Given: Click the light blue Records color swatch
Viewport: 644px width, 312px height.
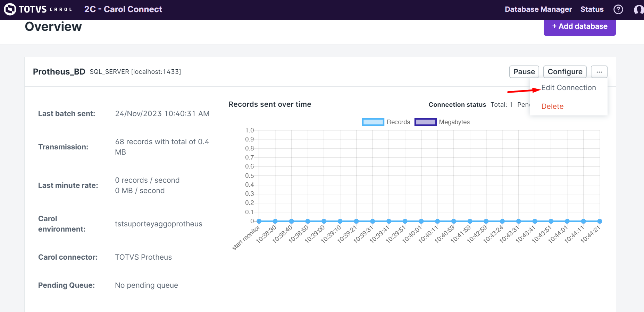Looking at the screenshot, I should 373,122.
